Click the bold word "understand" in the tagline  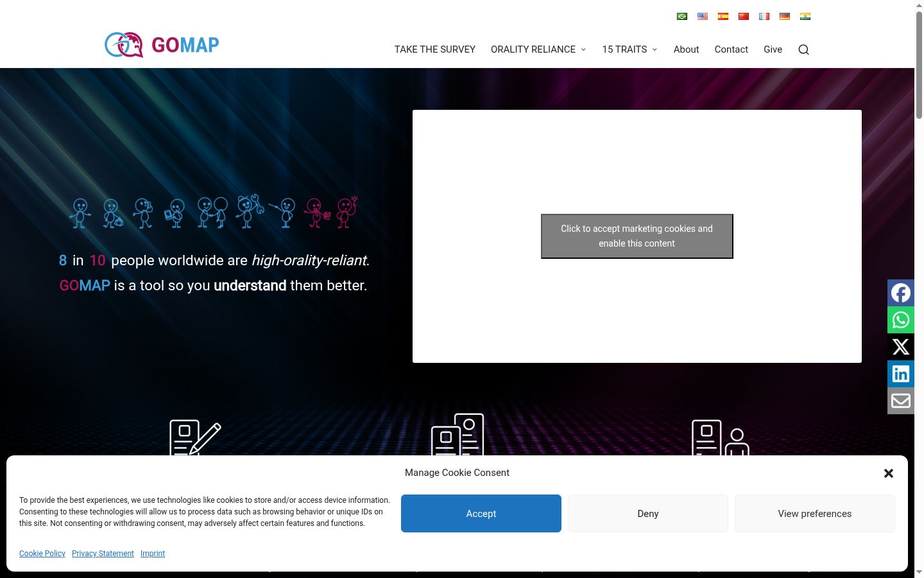(x=250, y=285)
